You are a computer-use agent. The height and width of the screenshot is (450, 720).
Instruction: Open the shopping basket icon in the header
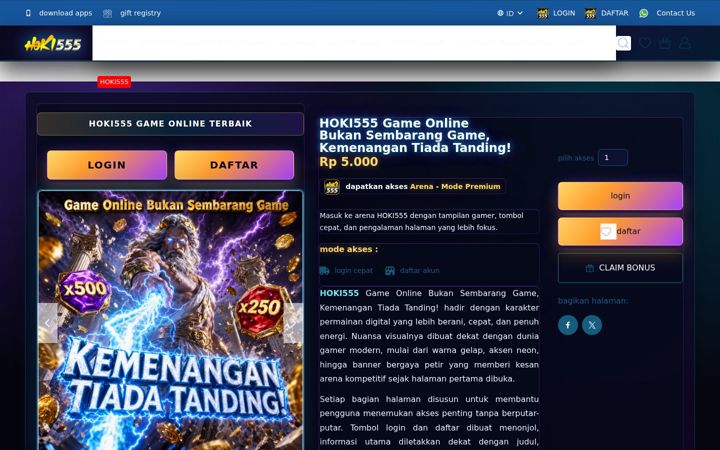coord(665,43)
